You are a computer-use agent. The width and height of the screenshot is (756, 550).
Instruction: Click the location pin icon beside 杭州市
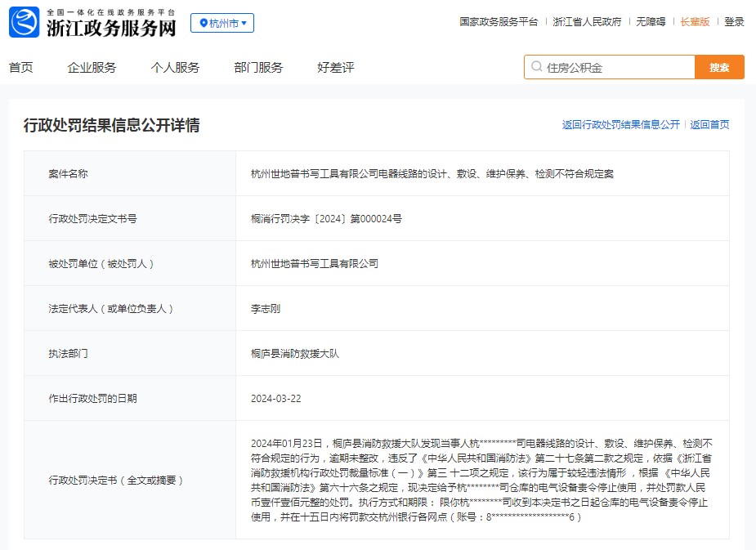point(204,23)
